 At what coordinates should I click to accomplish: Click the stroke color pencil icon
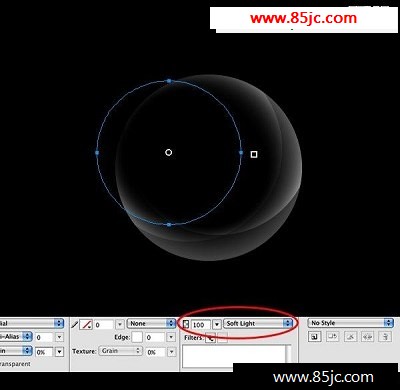(75, 324)
